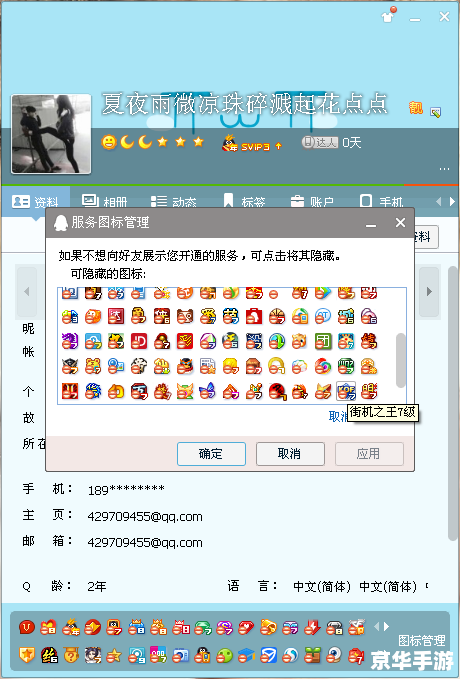Screen dimensions: 460x679
Task: Click the 达人 badge
Action: (320, 142)
